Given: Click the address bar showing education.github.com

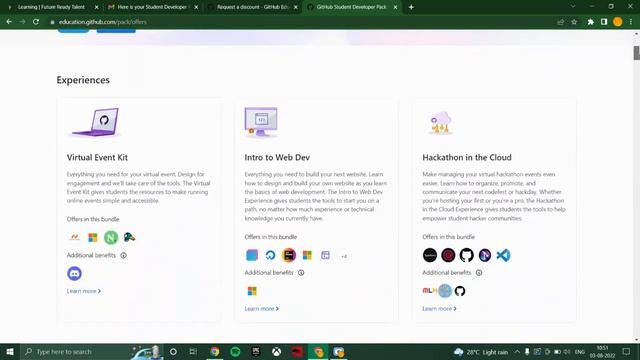Looking at the screenshot, I should 302,22.
